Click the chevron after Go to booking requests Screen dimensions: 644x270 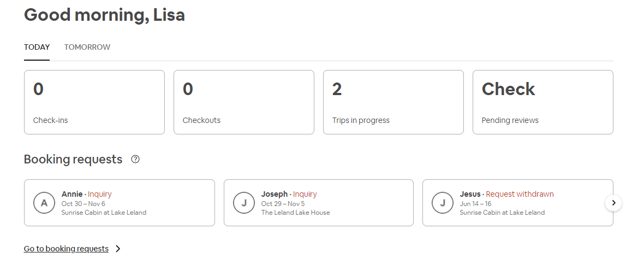click(x=118, y=249)
